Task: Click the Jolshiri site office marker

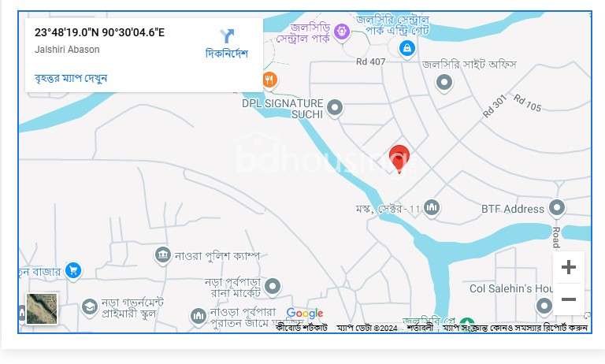Action: (x=444, y=83)
